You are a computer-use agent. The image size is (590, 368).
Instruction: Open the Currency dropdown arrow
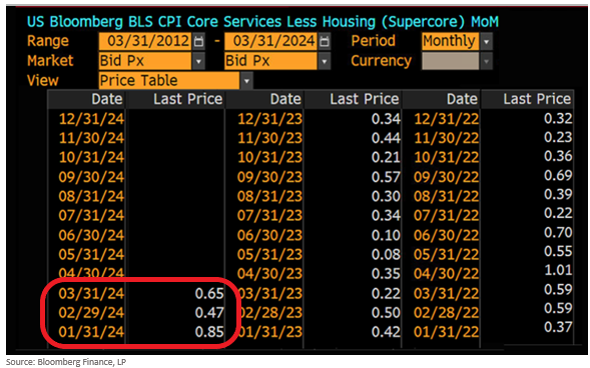[486, 61]
